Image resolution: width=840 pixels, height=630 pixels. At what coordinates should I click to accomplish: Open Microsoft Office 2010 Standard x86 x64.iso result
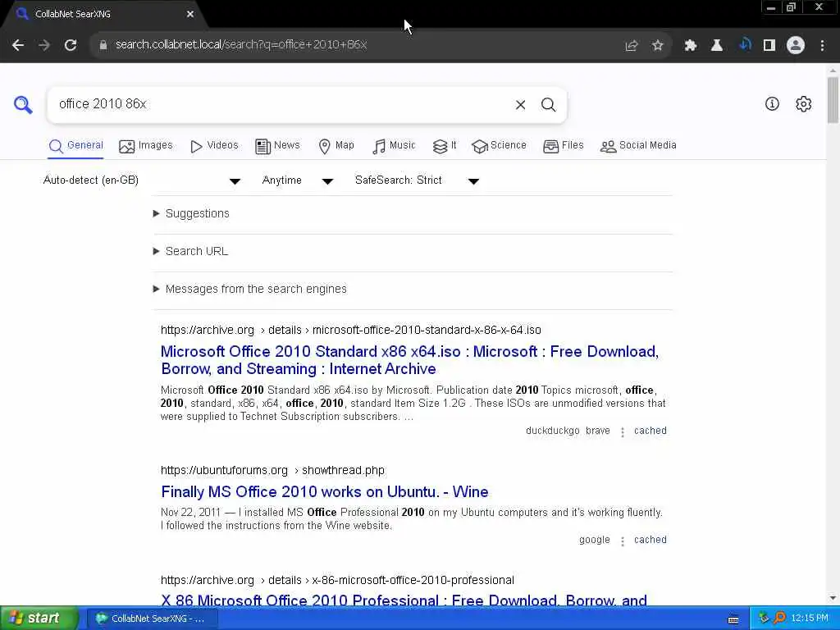(409, 361)
